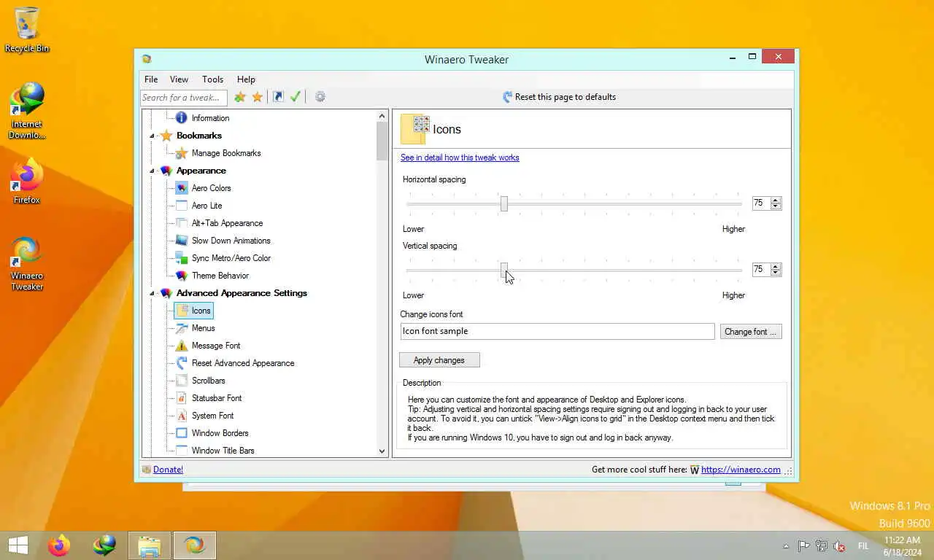Click the Winaero Tweaker desktop shortcut
Screen dimensions: 934x560
(x=27, y=263)
